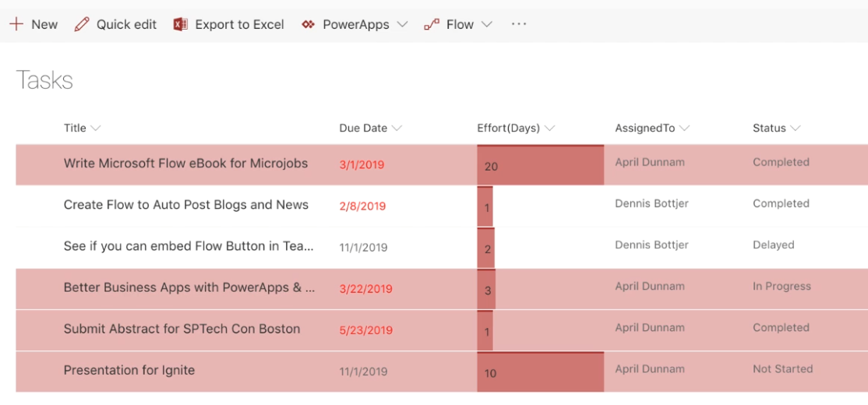Open task Write Microsoft Flow eBook for Microjobs
Screen dimensions: 868x405
click(185, 164)
